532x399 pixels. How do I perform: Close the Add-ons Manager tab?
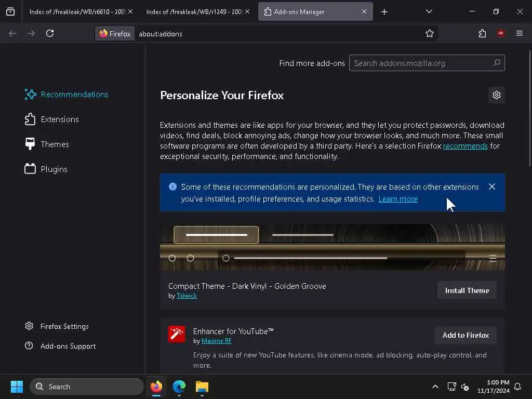pos(364,11)
